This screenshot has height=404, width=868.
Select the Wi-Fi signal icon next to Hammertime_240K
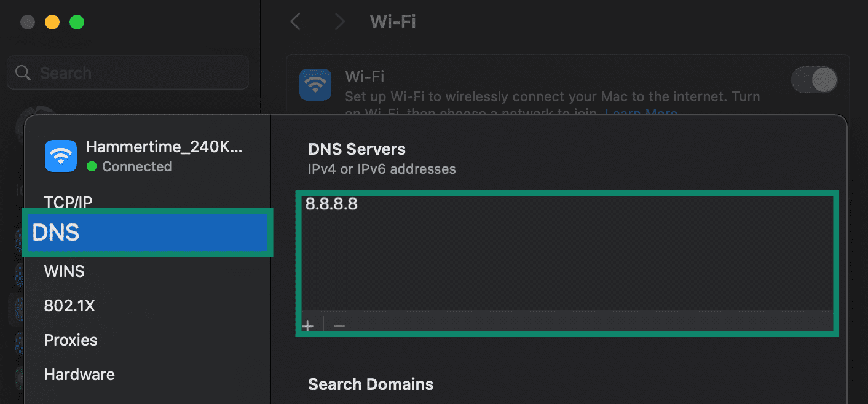click(60, 155)
